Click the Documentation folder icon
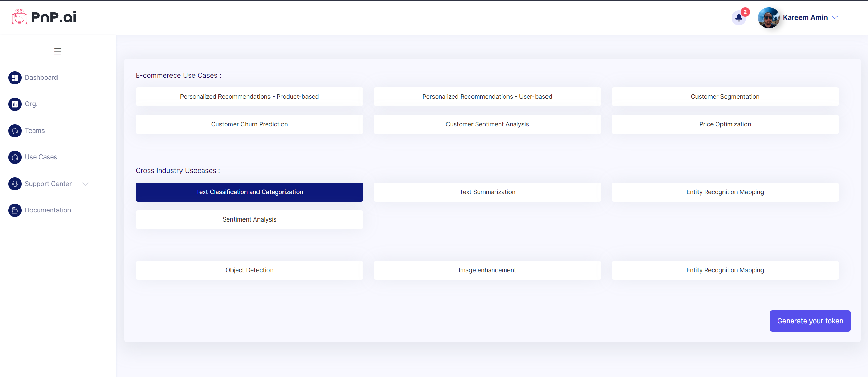The image size is (868, 377). click(15, 210)
